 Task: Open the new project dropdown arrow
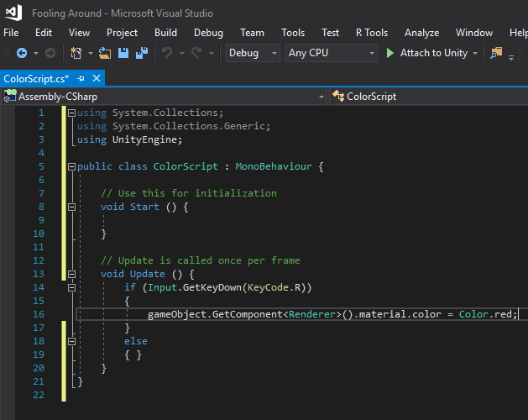pos(91,53)
